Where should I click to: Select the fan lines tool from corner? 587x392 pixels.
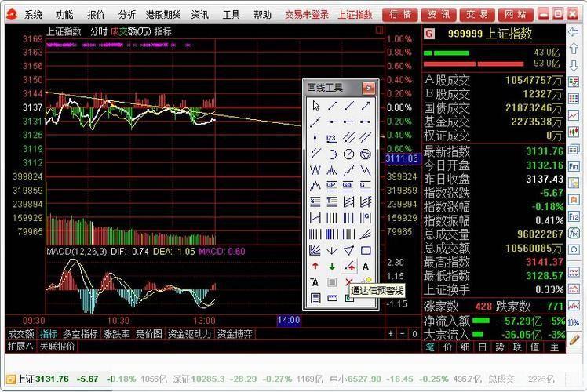[x=315, y=250]
